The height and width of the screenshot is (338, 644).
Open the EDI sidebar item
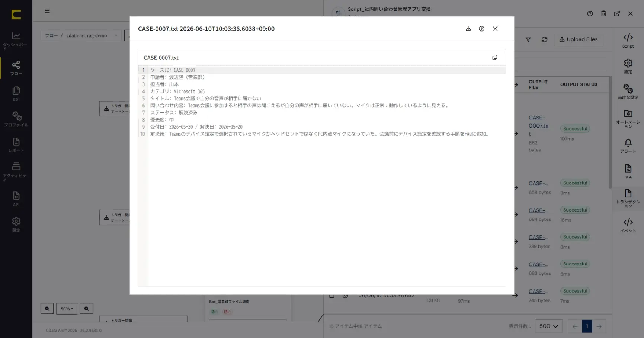(16, 94)
